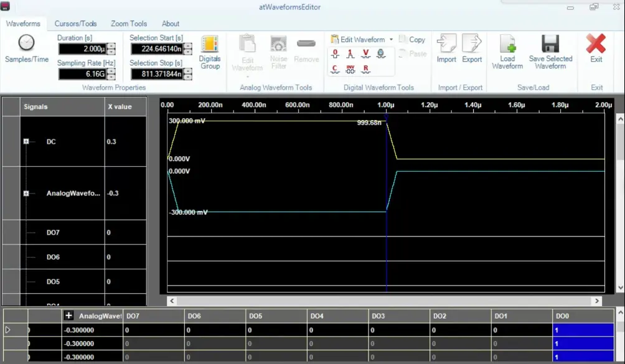The image size is (625, 364).
Task: Click first row -0.300000 analog cell
Action: tap(93, 330)
